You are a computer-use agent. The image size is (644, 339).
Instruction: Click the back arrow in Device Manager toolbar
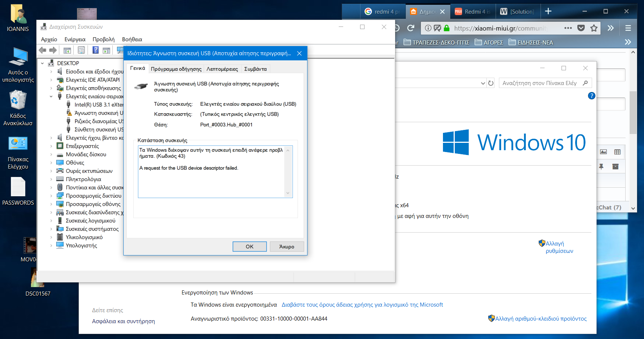pos(43,50)
